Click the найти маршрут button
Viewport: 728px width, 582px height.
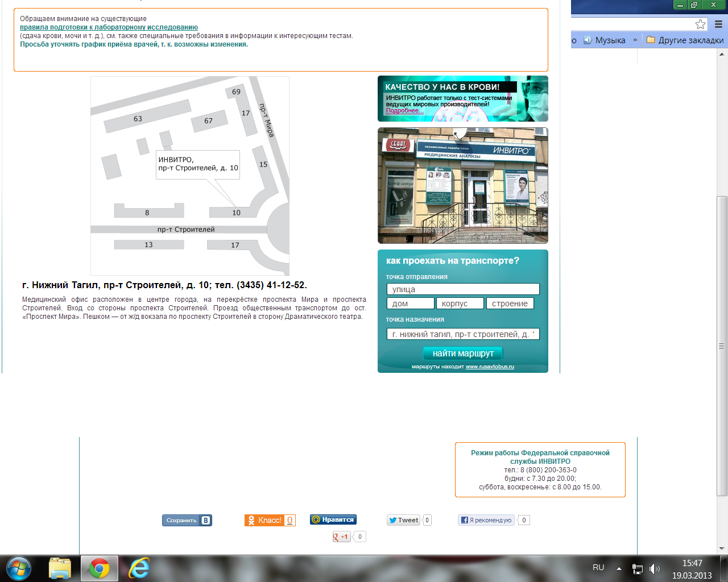(463, 353)
